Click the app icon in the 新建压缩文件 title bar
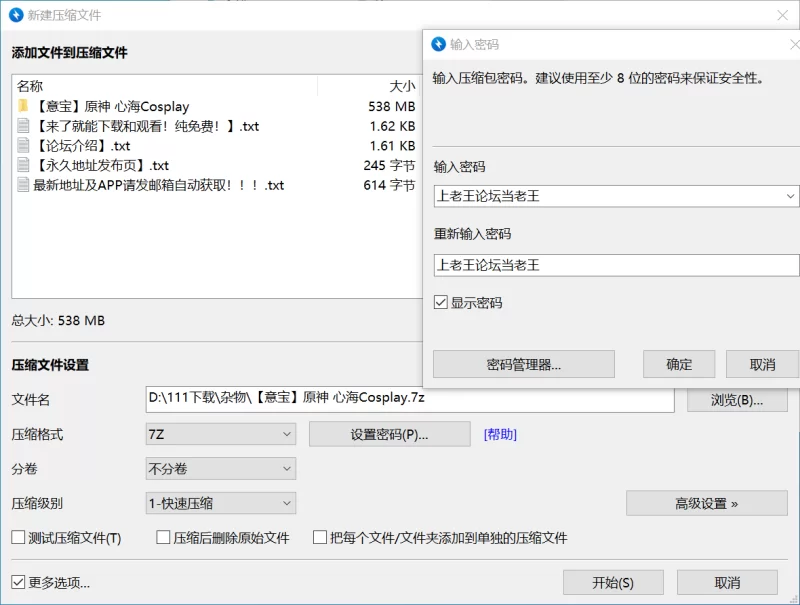 [x=15, y=15]
